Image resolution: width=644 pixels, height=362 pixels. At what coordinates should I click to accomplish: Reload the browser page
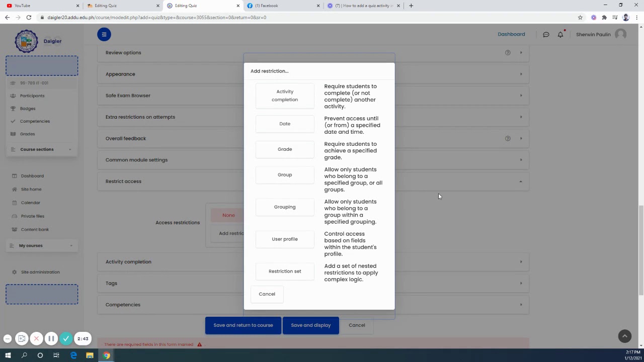[x=29, y=17]
